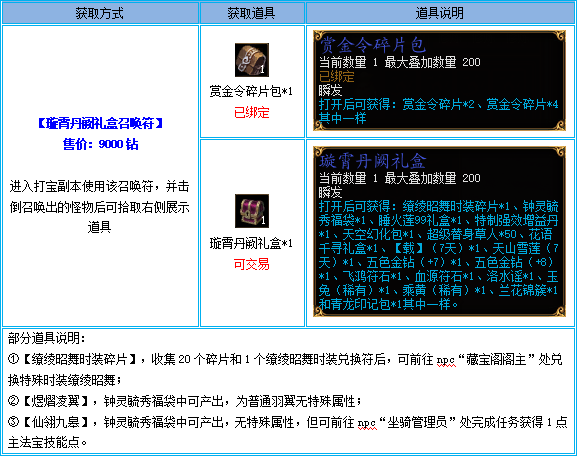The image size is (578, 457).
Task: Click the 赏金令碎片包*1 item caption
Action: coord(251,91)
